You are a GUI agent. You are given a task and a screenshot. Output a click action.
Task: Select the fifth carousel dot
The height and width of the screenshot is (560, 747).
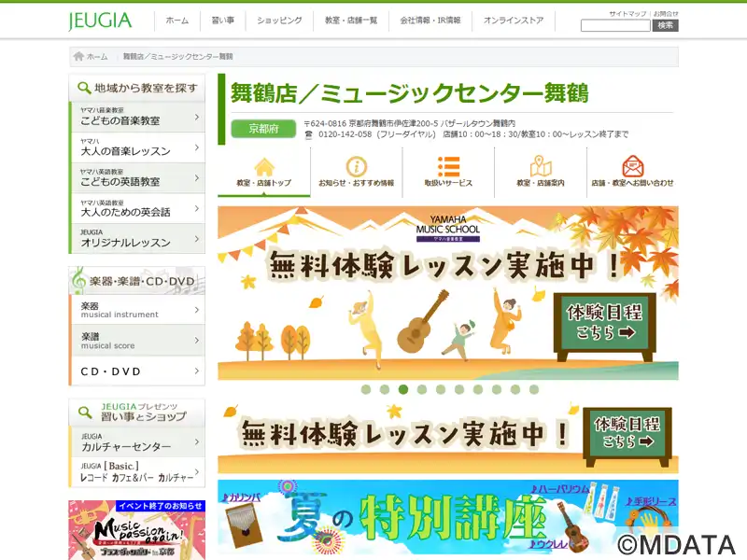[x=441, y=389]
